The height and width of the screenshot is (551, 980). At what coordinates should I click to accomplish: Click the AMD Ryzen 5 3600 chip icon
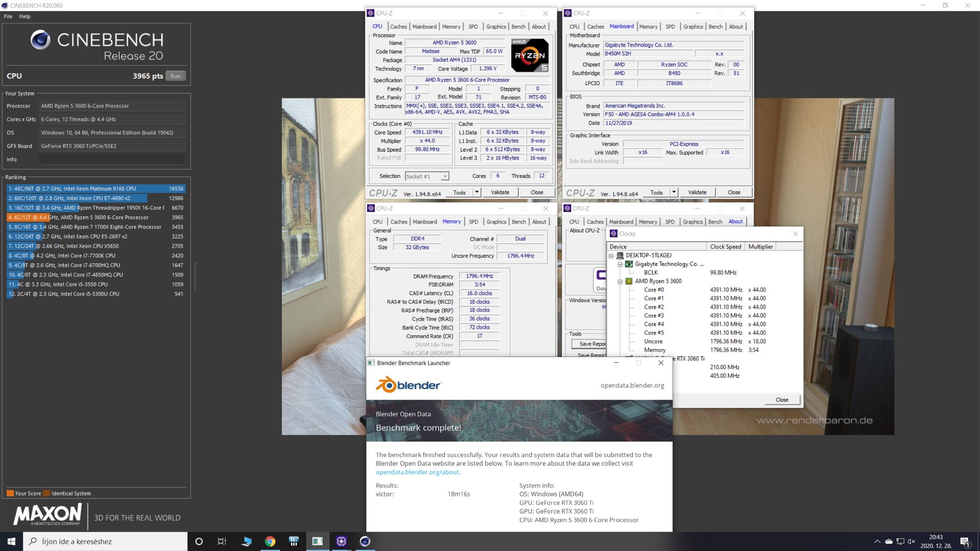point(629,281)
